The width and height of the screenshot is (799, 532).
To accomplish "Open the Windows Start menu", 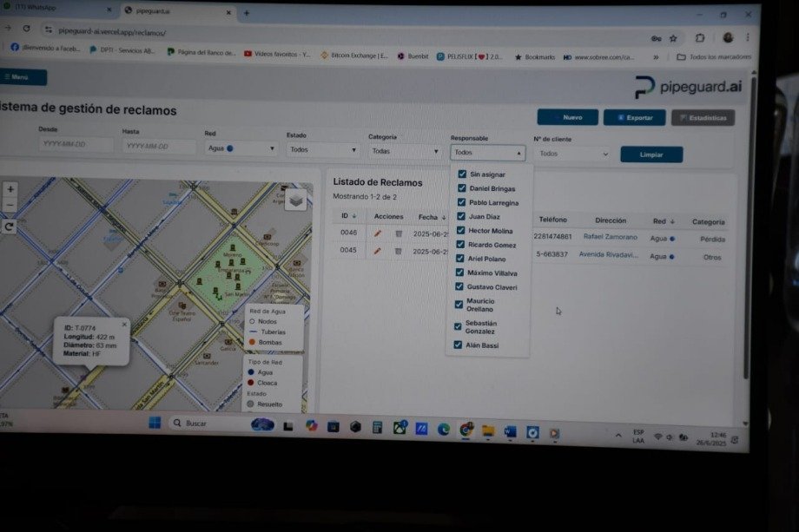I will click(x=155, y=423).
